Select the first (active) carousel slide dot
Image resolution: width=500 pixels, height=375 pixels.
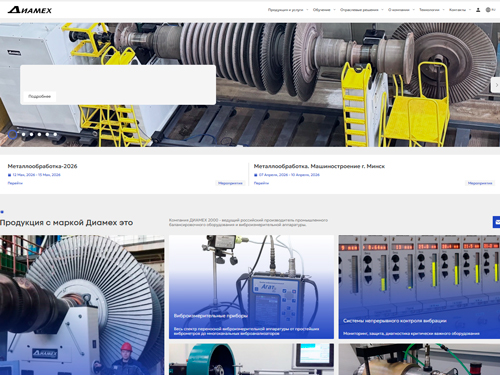[x=12, y=134]
